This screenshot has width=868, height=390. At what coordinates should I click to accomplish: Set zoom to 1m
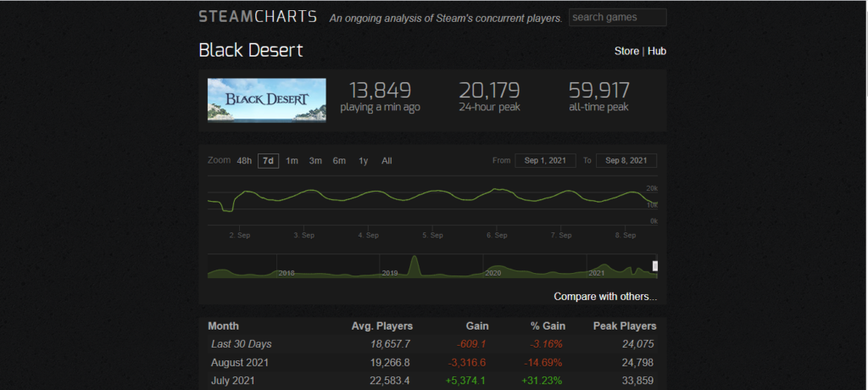pyautogui.click(x=292, y=161)
